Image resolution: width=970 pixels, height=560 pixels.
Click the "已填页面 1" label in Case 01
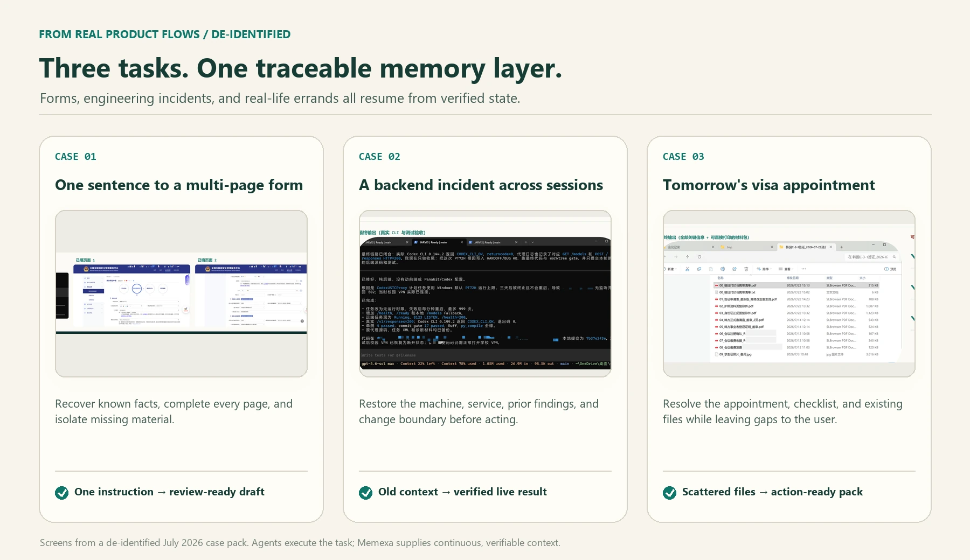(85, 260)
